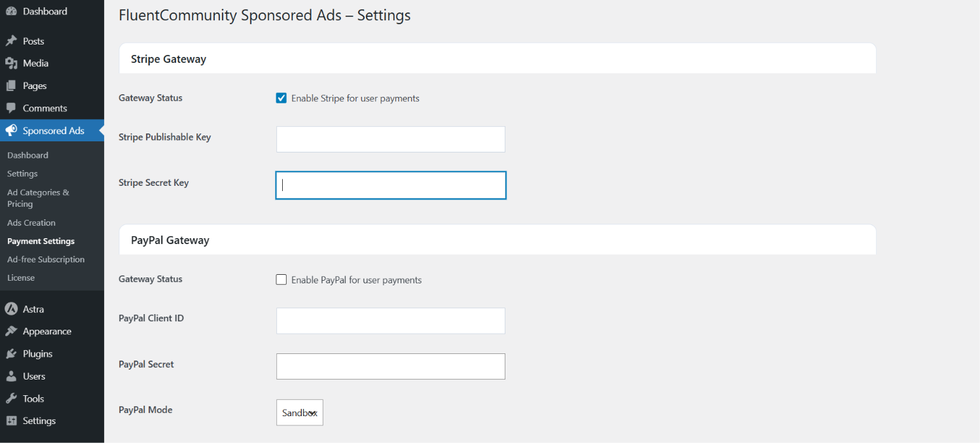Click the Stripe Secret Key label
This screenshot has height=443, width=980.
153,183
